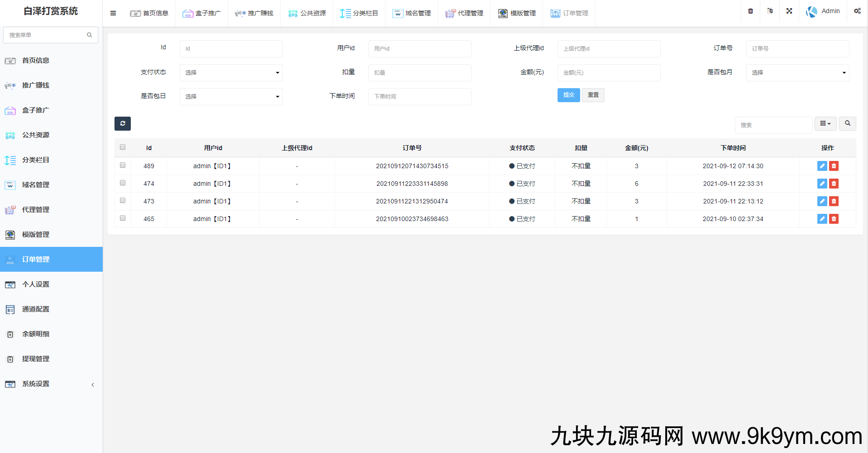Open the settings gears icon at top right
Image resolution: width=868 pixels, height=453 pixels.
coord(857,11)
